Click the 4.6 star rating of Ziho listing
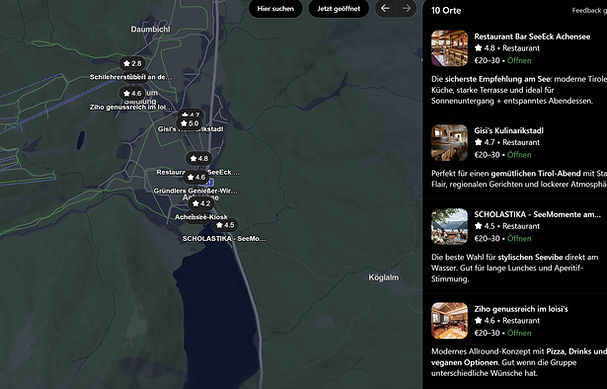The height and width of the screenshot is (389, 607). [x=485, y=320]
